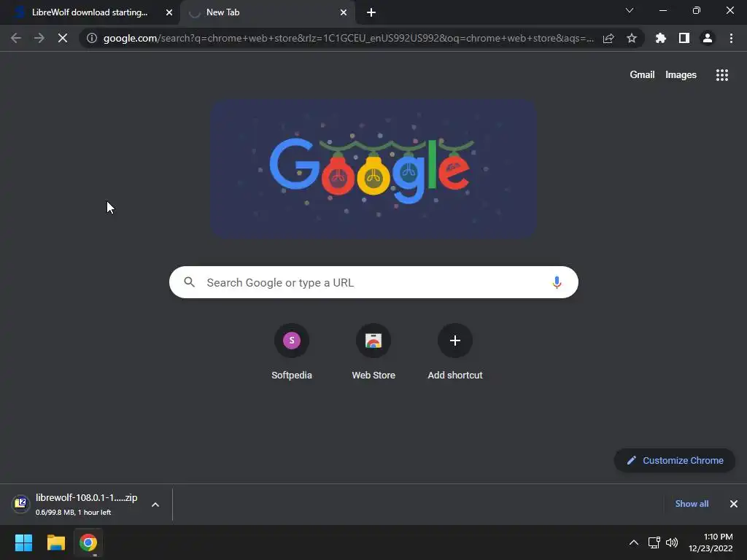This screenshot has height=560, width=747.
Task: Open the Google apps grid
Action: pyautogui.click(x=722, y=75)
